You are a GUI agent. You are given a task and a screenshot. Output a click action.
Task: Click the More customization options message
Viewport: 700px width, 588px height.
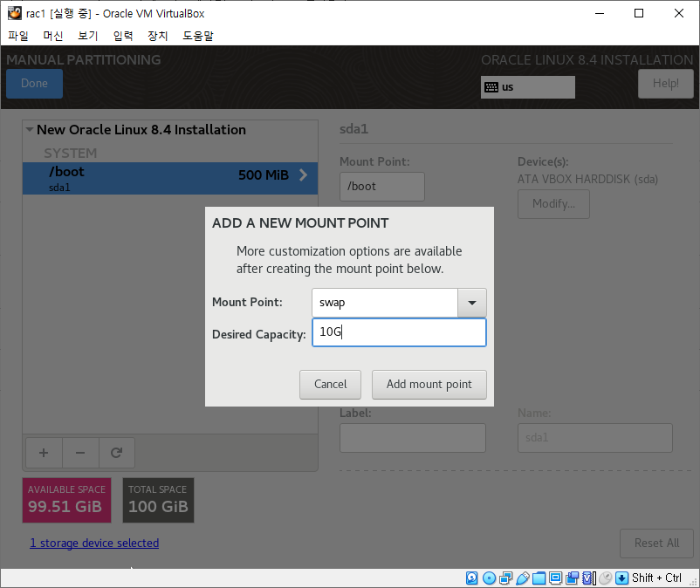[349, 260]
